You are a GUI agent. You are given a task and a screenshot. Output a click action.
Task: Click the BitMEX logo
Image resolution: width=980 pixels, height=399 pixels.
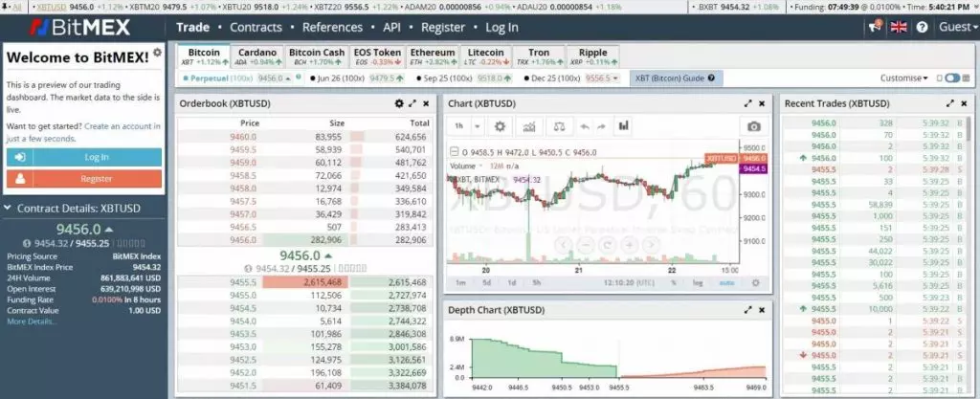pos(80,28)
